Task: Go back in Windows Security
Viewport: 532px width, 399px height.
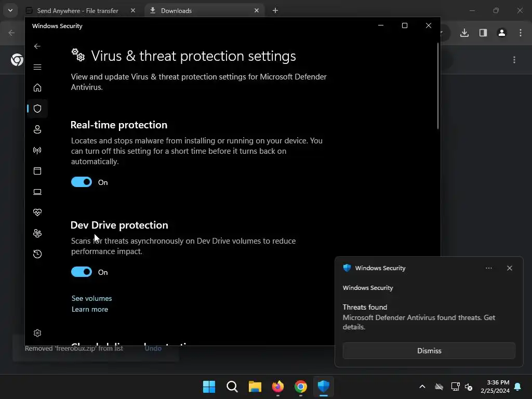Action: click(37, 46)
